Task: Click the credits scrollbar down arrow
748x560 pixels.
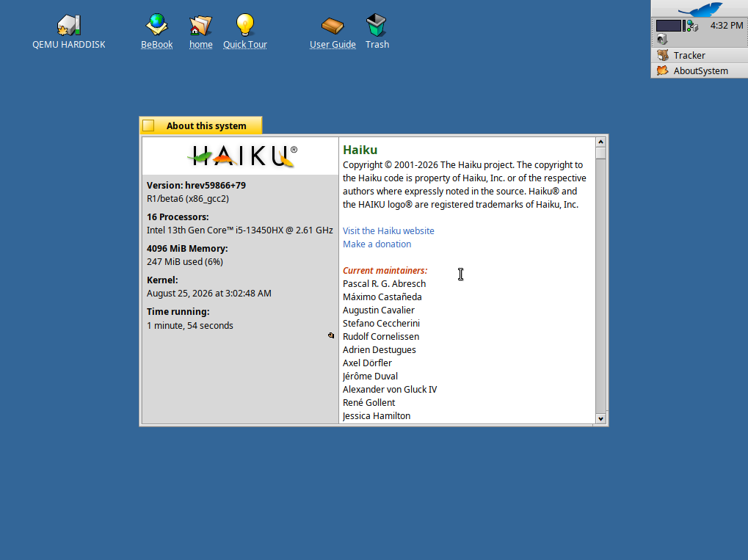Action: click(600, 419)
